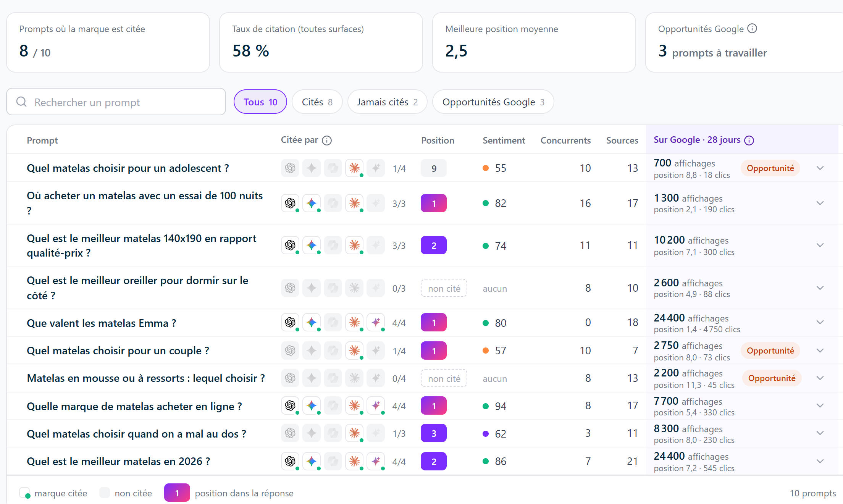
Task: Click ChatGPT icon in the adolescent prompt row
Action: point(290,168)
